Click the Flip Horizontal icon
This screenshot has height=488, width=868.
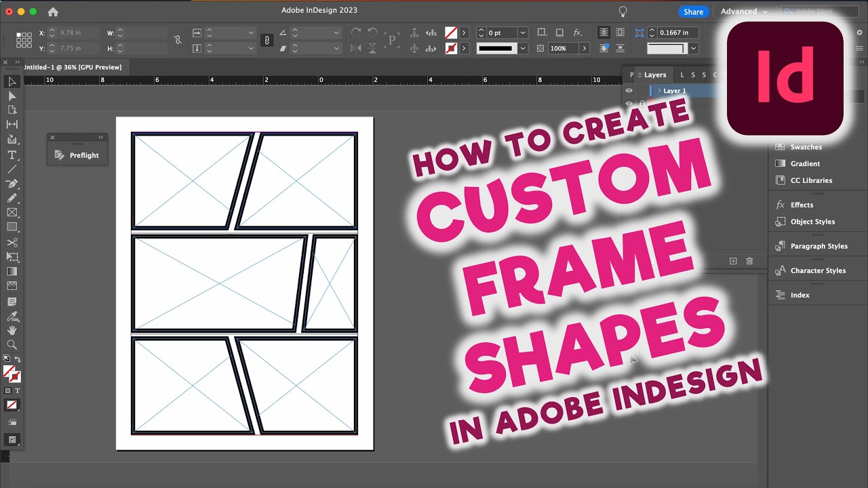356,49
